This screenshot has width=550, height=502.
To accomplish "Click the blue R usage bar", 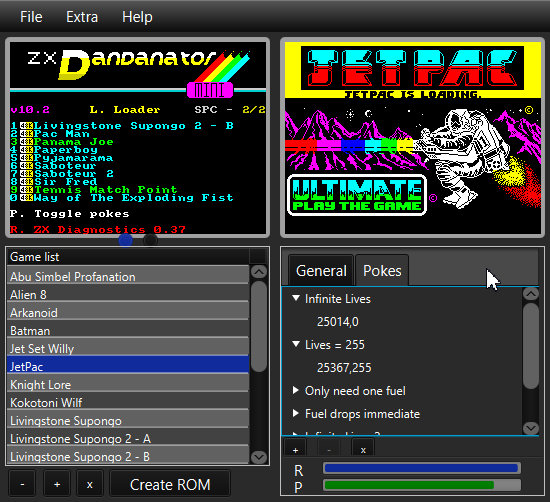I will point(421,468).
